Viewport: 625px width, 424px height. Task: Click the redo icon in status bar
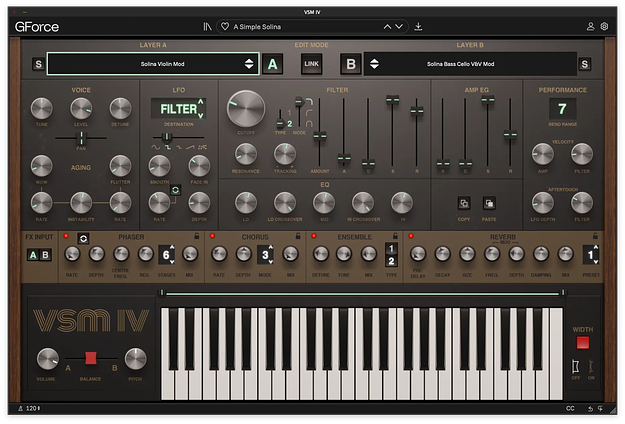coord(600,408)
